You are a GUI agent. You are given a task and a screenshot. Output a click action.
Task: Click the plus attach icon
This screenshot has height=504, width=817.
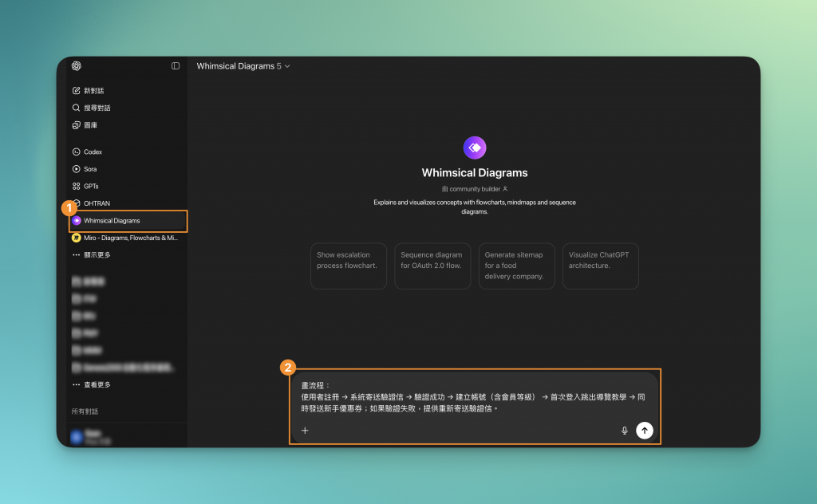tap(306, 431)
